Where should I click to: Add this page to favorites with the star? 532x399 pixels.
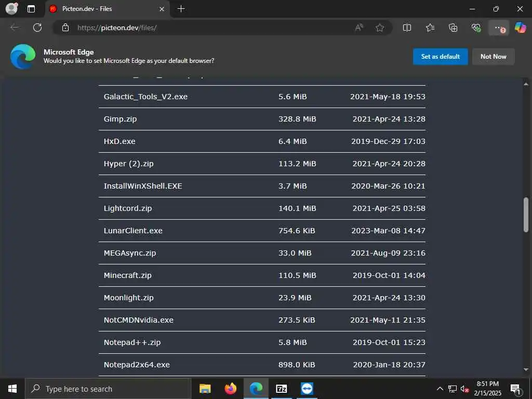pyautogui.click(x=380, y=28)
